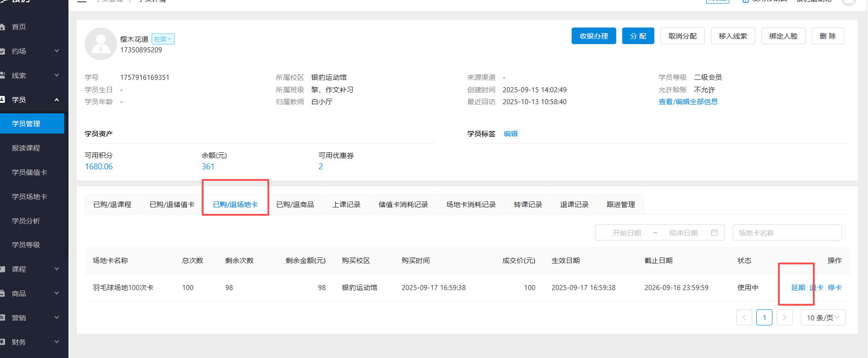Switch to 已购/退课程 tab
This screenshot has height=358, width=868.
tap(112, 205)
